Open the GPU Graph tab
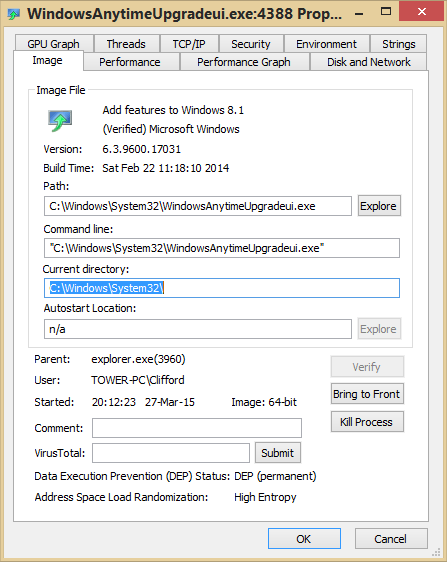The width and height of the screenshot is (447, 562). coord(53,44)
